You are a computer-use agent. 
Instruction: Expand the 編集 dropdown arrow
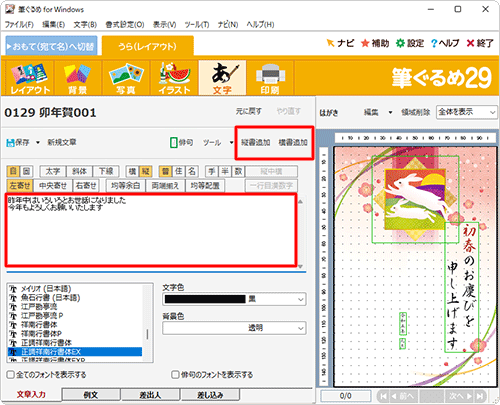click(390, 112)
